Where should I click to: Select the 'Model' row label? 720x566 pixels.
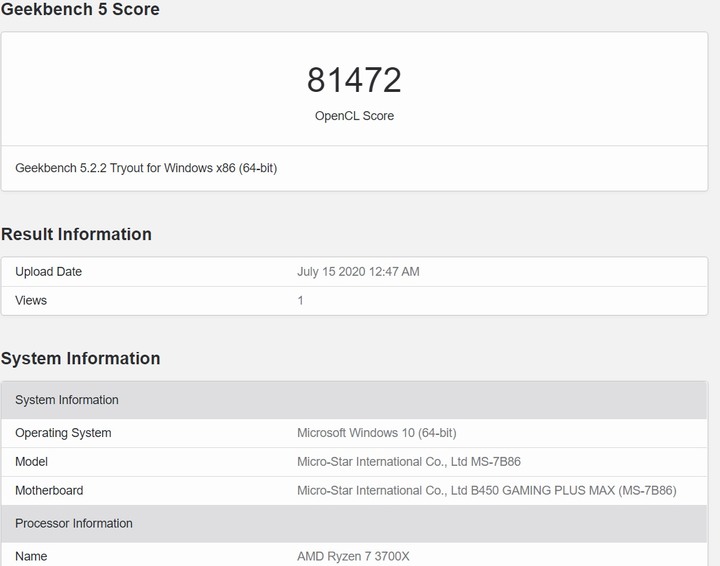coord(31,462)
